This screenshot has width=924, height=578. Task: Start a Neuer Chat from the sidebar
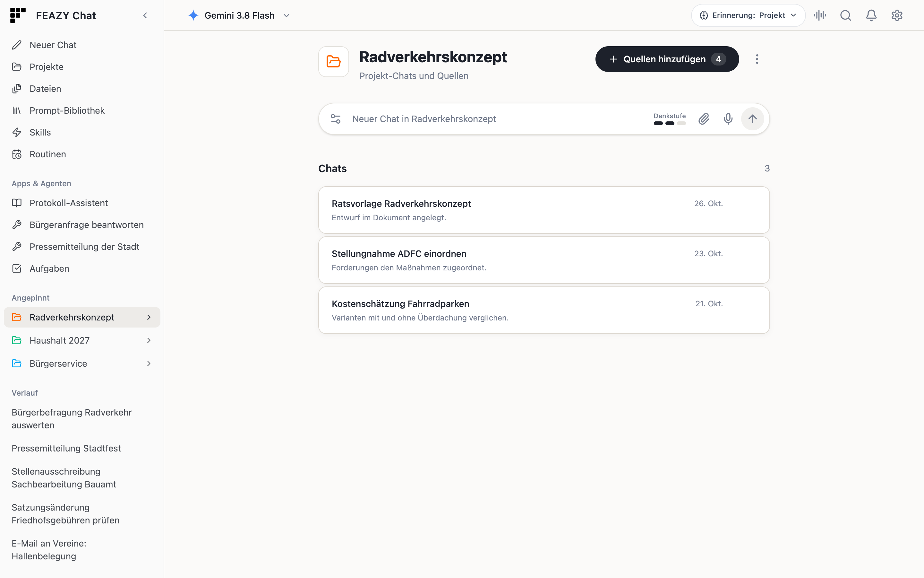pos(82,45)
